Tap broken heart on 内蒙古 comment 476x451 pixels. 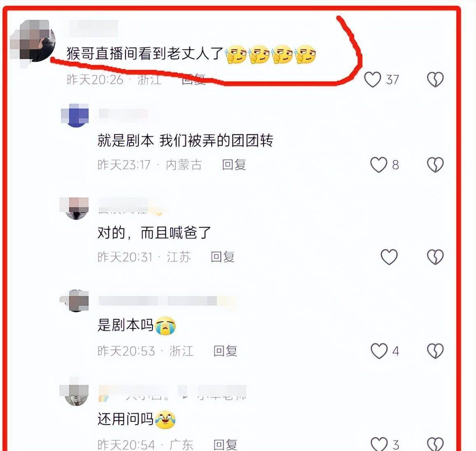(435, 165)
